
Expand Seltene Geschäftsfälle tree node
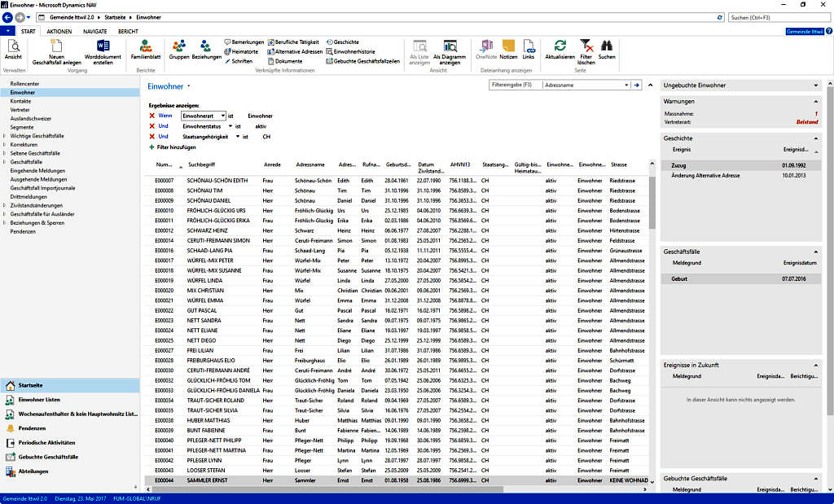point(5,153)
